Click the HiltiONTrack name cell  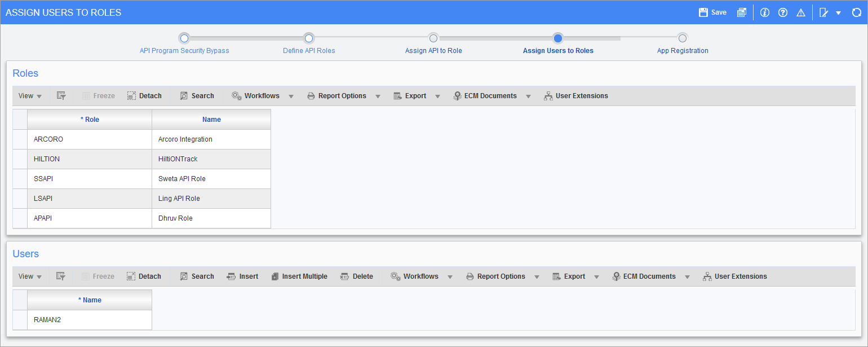click(211, 159)
